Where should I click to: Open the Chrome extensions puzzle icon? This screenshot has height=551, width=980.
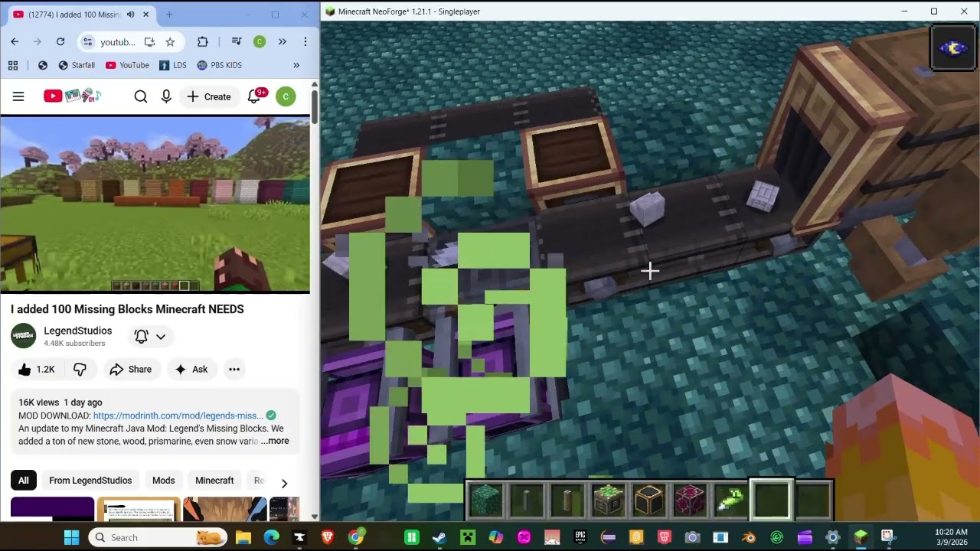coord(203,42)
